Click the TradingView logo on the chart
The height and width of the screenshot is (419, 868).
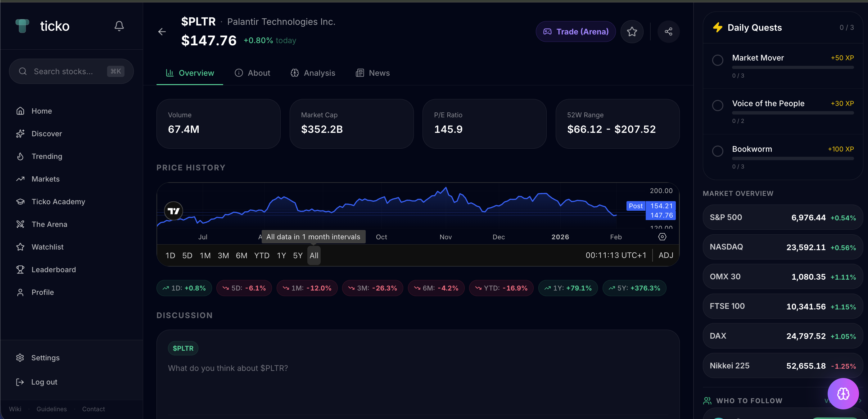173,211
